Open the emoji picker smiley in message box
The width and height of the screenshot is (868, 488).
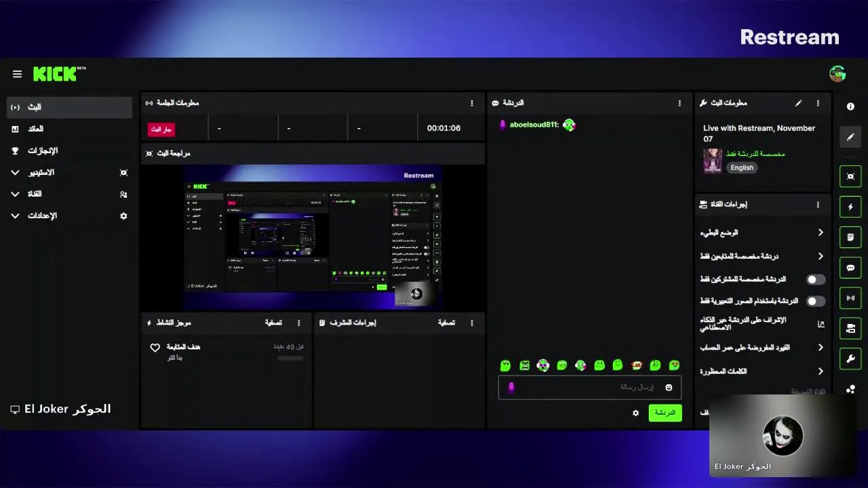(669, 387)
